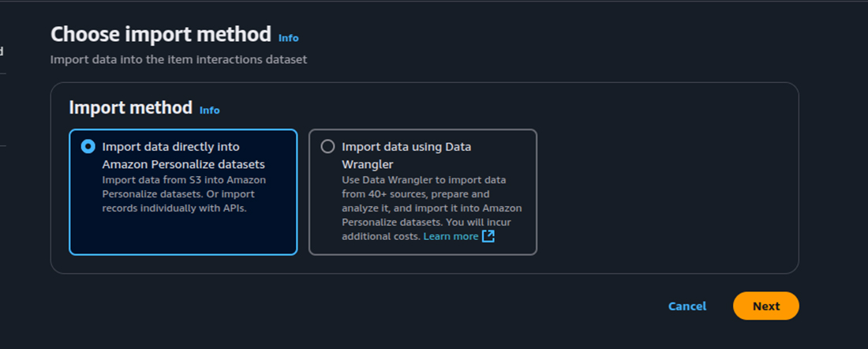
Task: Click the 'Import method' section heading
Action: [131, 107]
